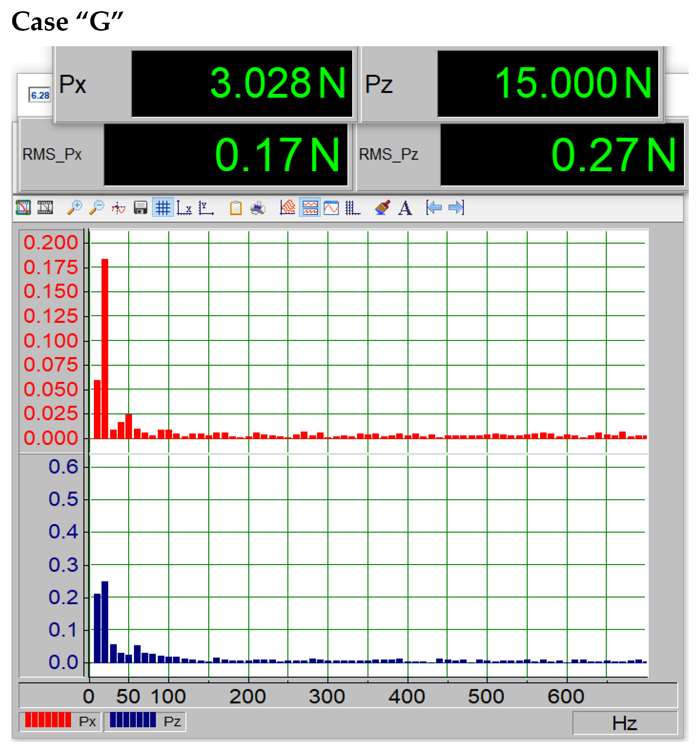Click the X axis scale icon

[184, 207]
